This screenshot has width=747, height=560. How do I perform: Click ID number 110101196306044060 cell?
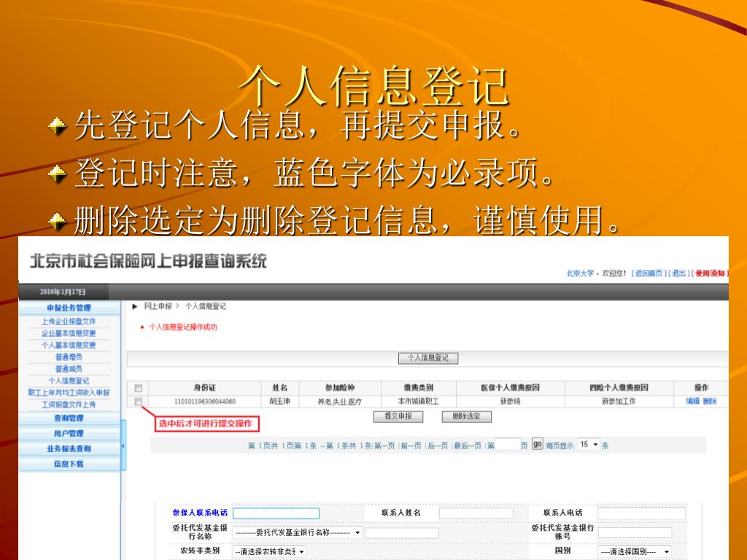point(205,402)
